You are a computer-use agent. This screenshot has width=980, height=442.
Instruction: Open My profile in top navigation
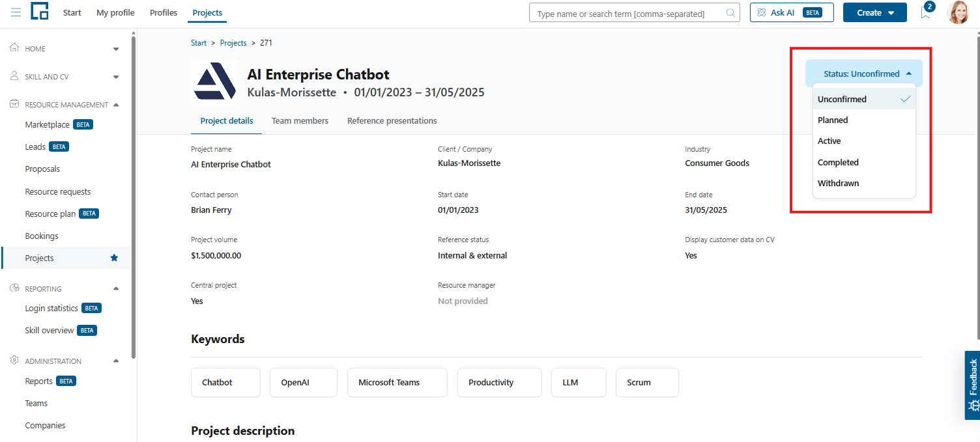pyautogui.click(x=115, y=12)
